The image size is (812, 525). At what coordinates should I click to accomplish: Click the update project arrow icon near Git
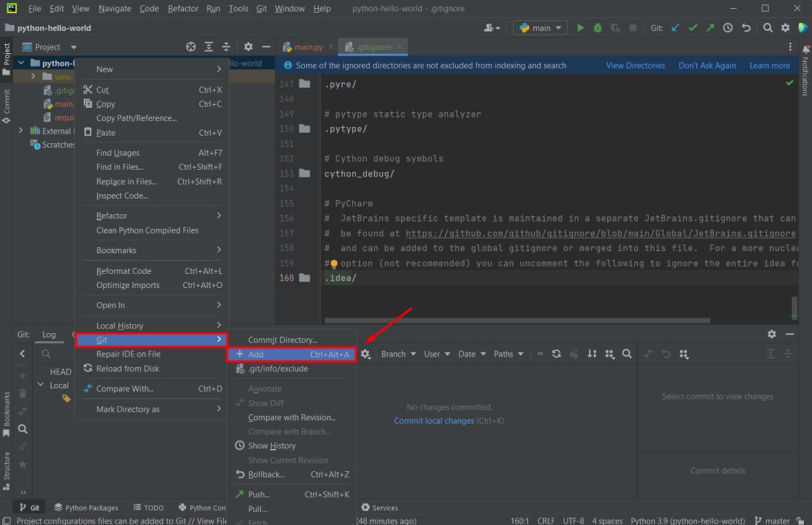coord(674,27)
